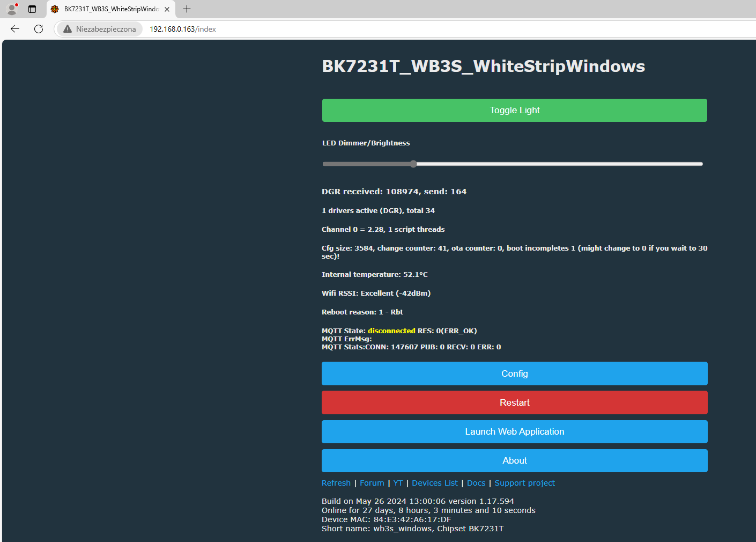Viewport: 756px width, 542px height.
Task: Open the About page
Action: (x=515, y=460)
